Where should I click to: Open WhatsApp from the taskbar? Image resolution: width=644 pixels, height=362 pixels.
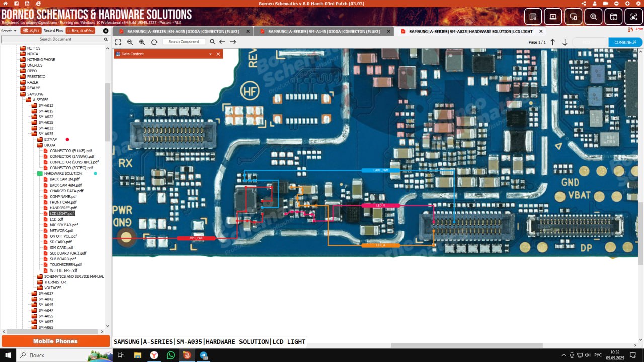coord(171,355)
